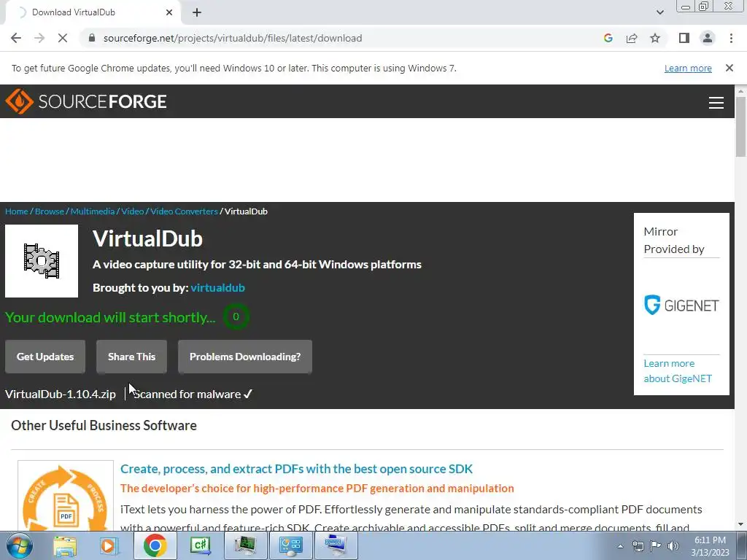Open the virtualdub author link

[x=217, y=287]
